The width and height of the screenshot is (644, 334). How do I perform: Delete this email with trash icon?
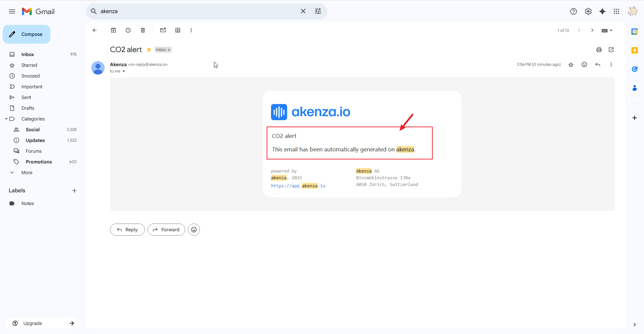point(143,30)
